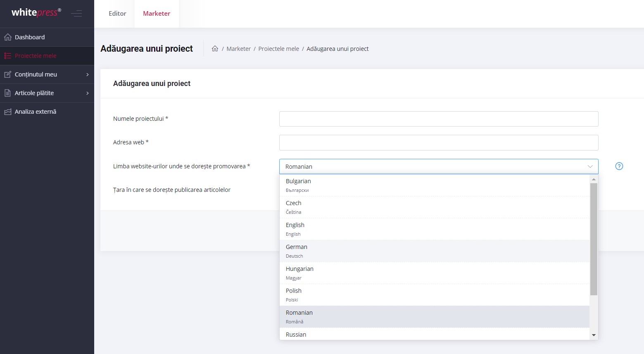
Task: Go to Marketer breadcrumb link
Action: pos(238,49)
